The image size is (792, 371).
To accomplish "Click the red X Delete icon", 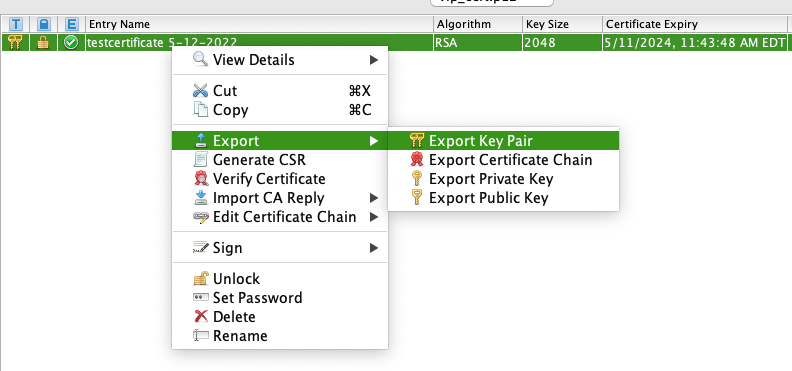I will click(201, 316).
